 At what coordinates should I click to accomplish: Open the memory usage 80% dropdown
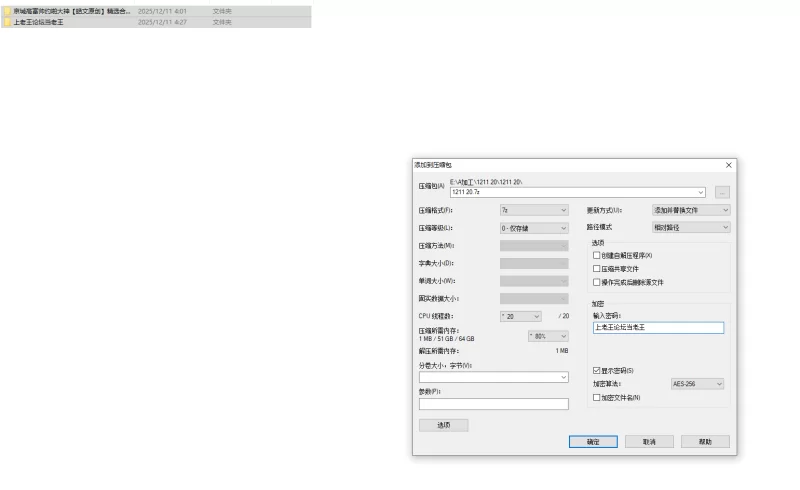pos(548,336)
